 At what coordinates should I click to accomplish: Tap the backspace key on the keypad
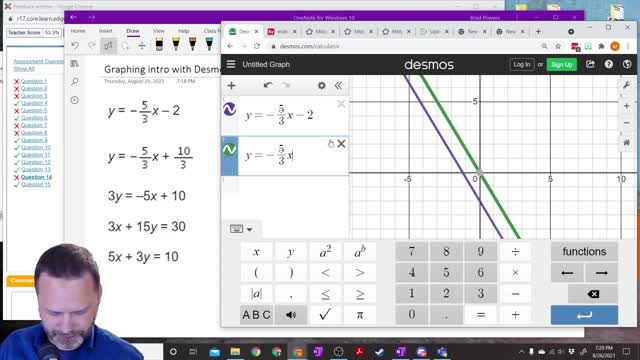[593, 293]
